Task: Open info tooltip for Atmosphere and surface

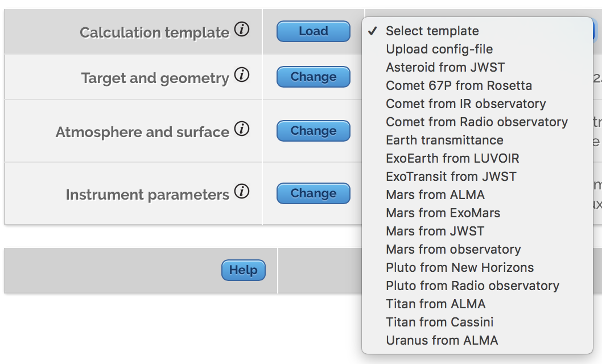Action: pyautogui.click(x=243, y=129)
